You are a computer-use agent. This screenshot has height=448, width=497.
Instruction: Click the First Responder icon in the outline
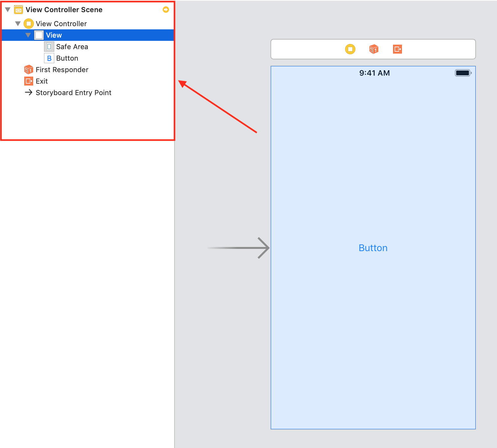[28, 70]
